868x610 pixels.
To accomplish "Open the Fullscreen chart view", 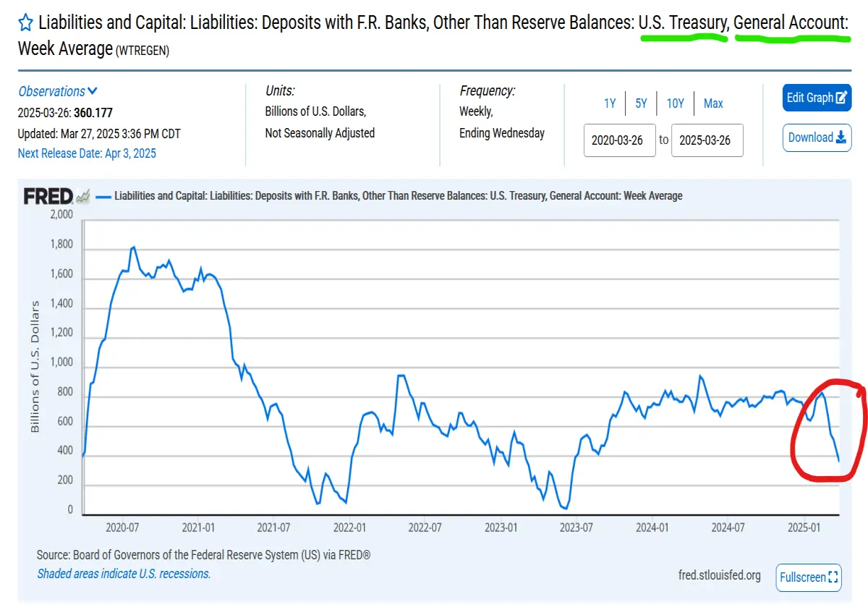I will coord(809,577).
